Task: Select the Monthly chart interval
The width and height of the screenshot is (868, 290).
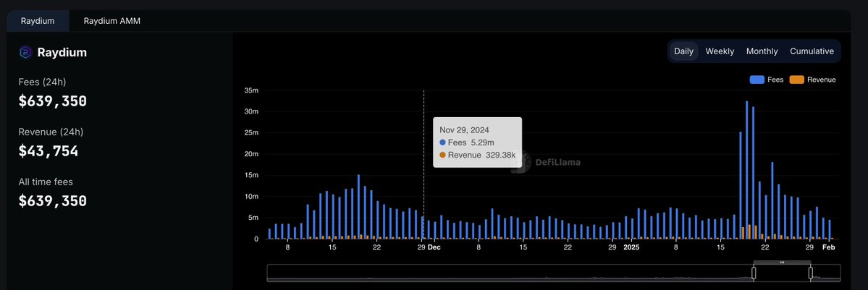Action: [762, 51]
